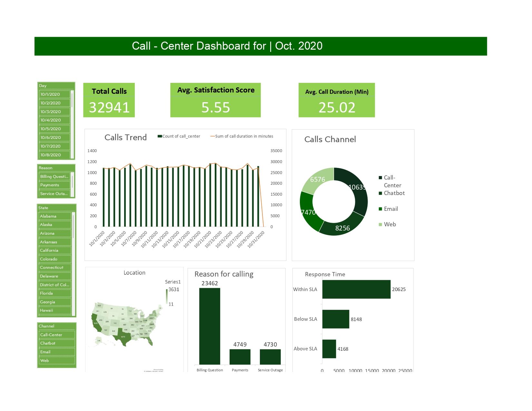Click the Avg. Satisfaction Score card
This screenshot has height=411, width=532.
pos(215,100)
